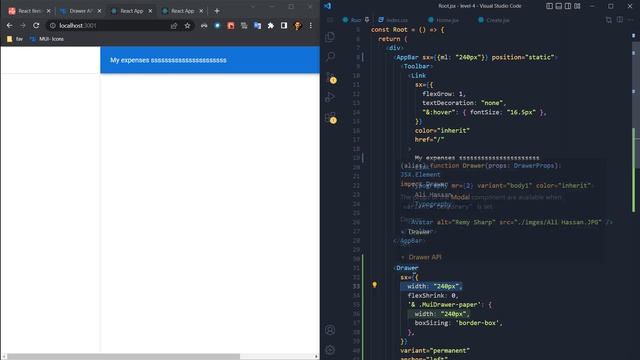
Task: Close the active React App browser tab
Action: pyautogui.click(x=150, y=11)
